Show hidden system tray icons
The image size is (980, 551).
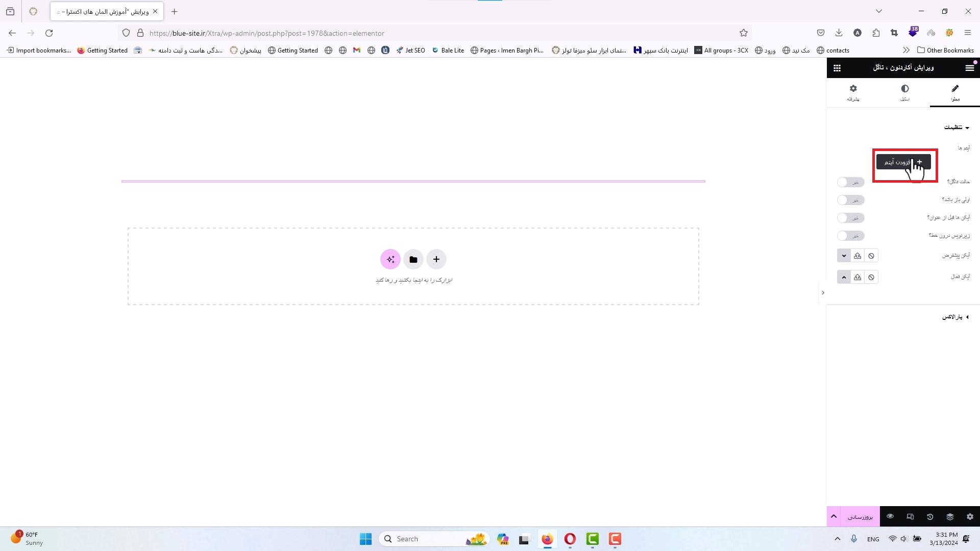(x=838, y=539)
